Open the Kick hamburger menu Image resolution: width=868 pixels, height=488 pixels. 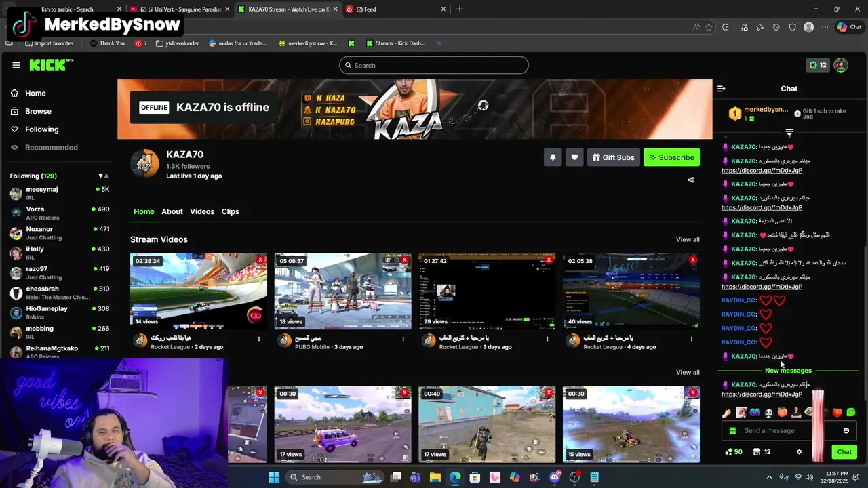[16, 65]
